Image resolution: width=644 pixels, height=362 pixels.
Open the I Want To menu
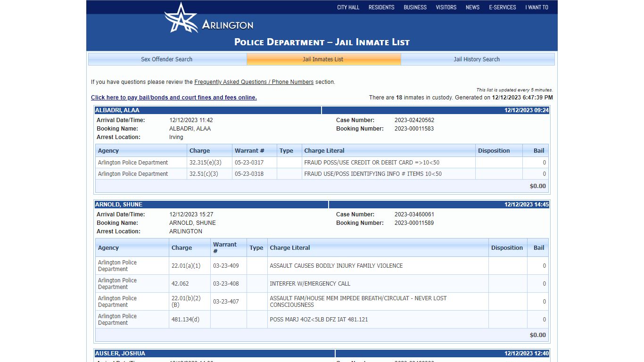tap(537, 7)
